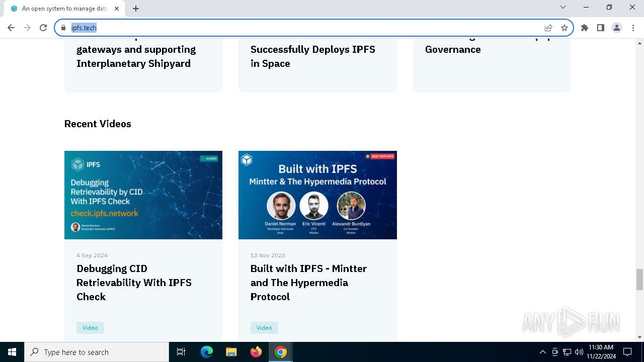Open Chrome's three-dot menu
The height and width of the screenshot is (362, 644).
click(633, 28)
